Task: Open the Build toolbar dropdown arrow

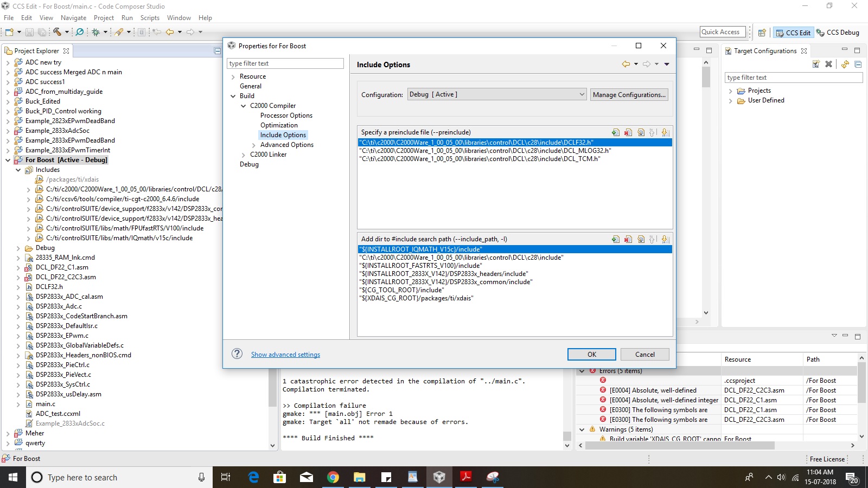Action: click(x=67, y=33)
